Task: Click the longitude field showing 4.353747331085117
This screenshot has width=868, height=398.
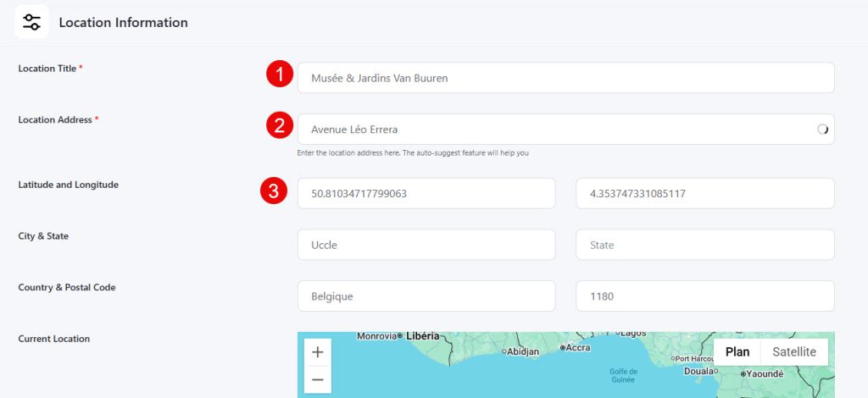Action: (x=704, y=193)
